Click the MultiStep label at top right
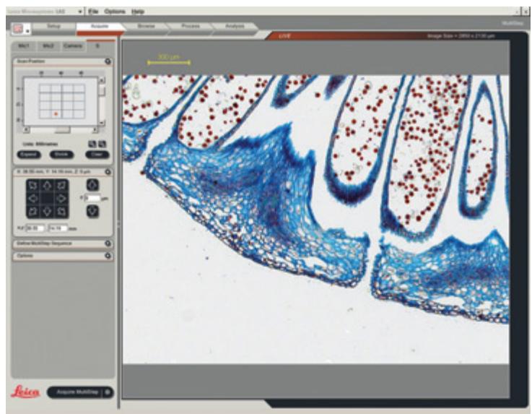 click(513, 23)
